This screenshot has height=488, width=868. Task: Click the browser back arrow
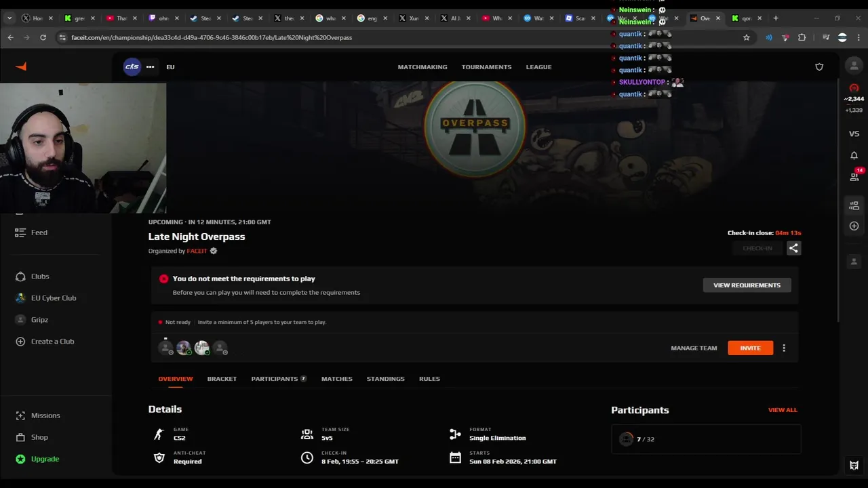10,37
